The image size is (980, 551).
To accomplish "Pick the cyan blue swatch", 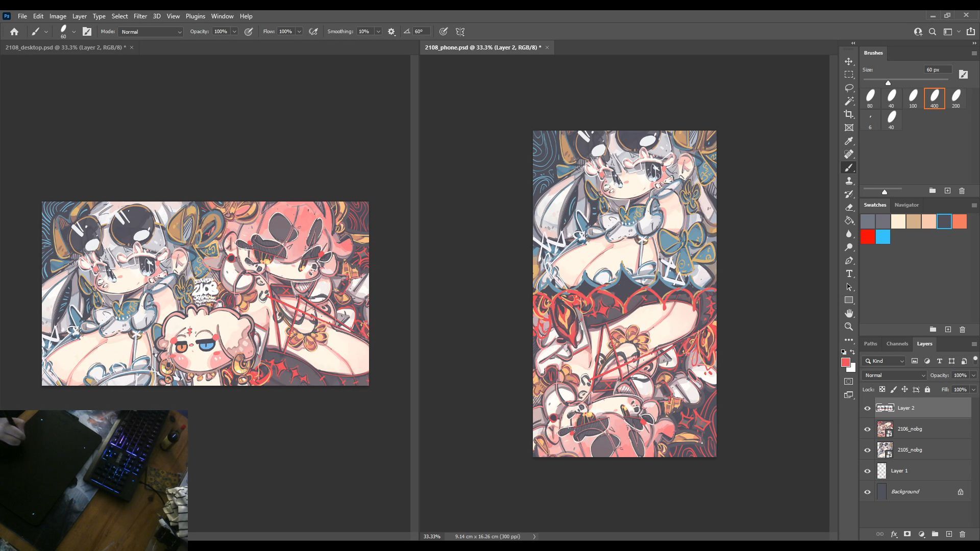I will pos(883,237).
